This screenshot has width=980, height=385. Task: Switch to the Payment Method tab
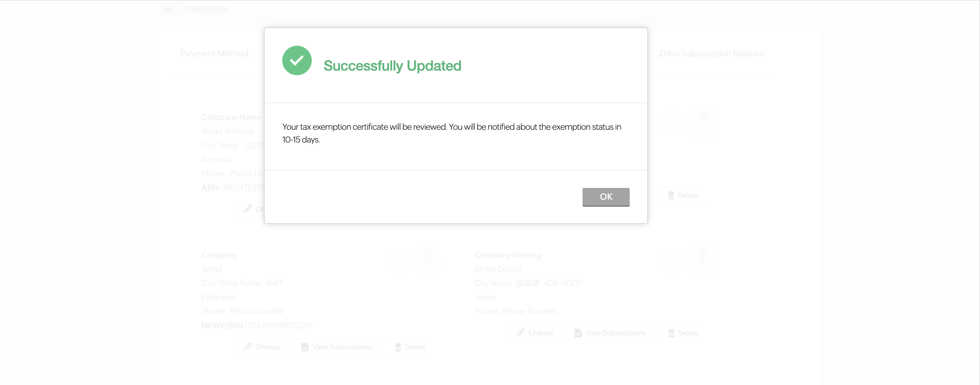(x=214, y=54)
